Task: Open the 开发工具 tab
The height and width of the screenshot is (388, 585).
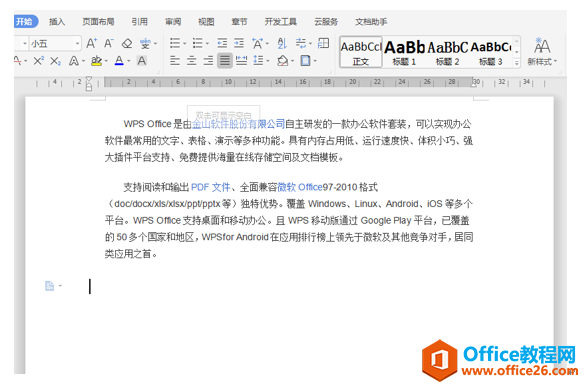Action: point(281,22)
